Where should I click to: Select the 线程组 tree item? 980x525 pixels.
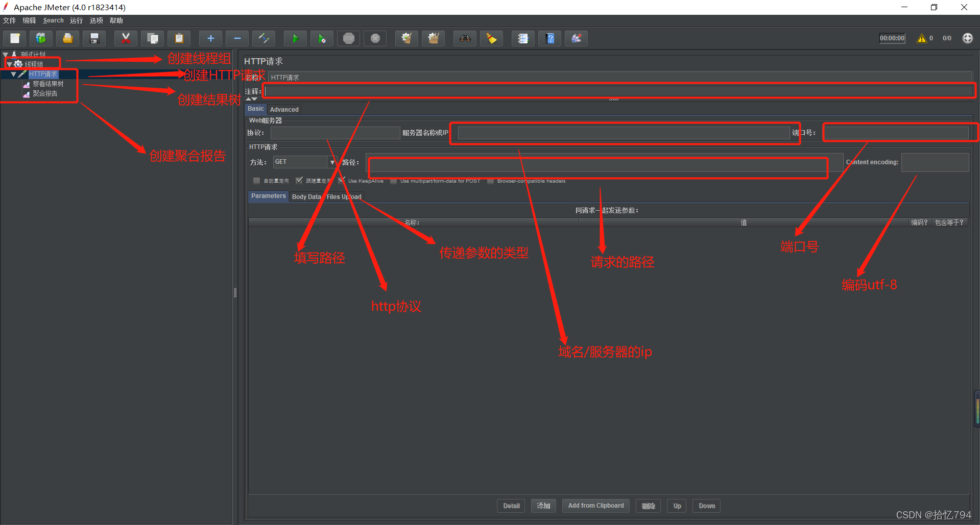[x=34, y=64]
